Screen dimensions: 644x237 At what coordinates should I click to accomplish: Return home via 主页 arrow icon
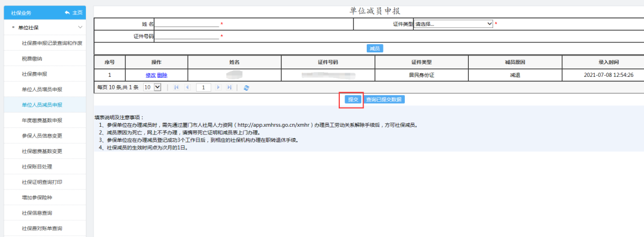coord(67,13)
